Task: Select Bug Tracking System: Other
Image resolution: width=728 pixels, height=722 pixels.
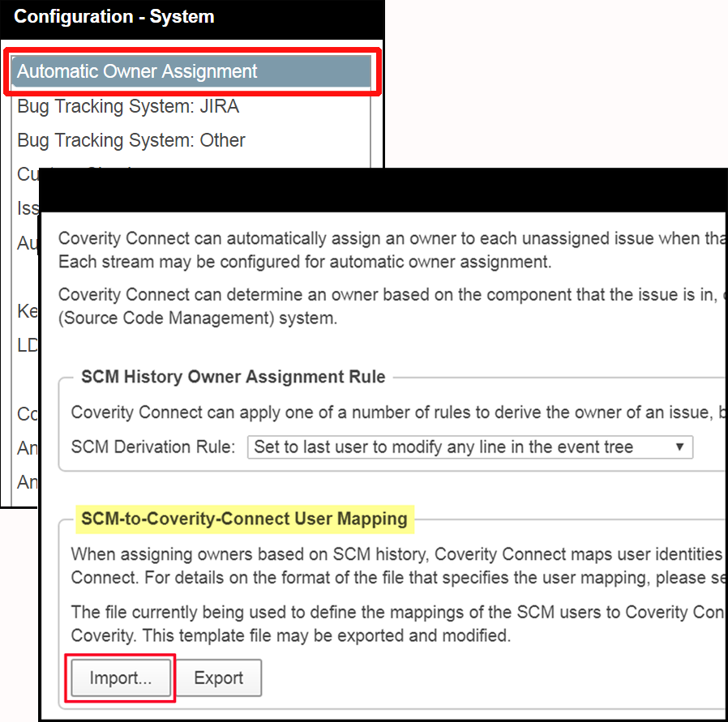Action: 130,140
